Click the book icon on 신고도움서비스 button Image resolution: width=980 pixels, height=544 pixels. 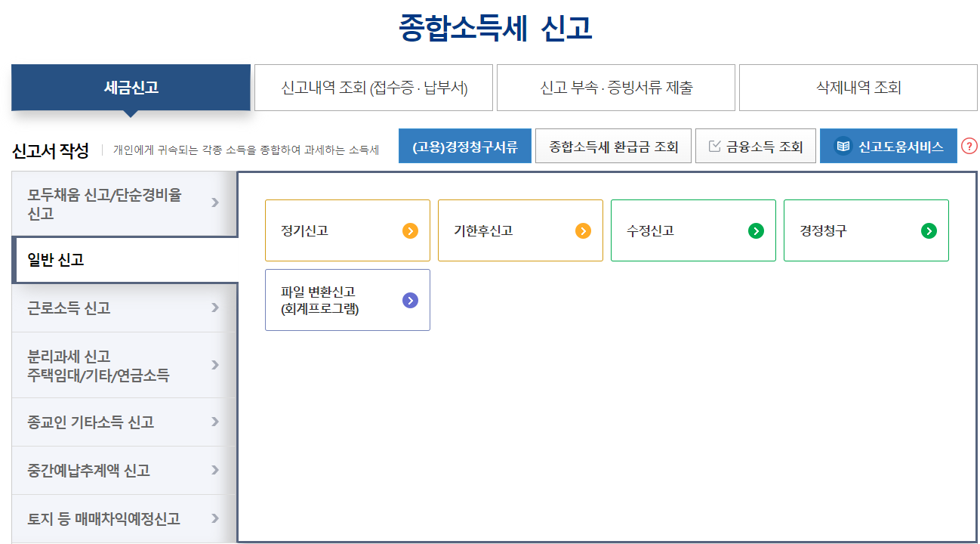[x=844, y=145]
